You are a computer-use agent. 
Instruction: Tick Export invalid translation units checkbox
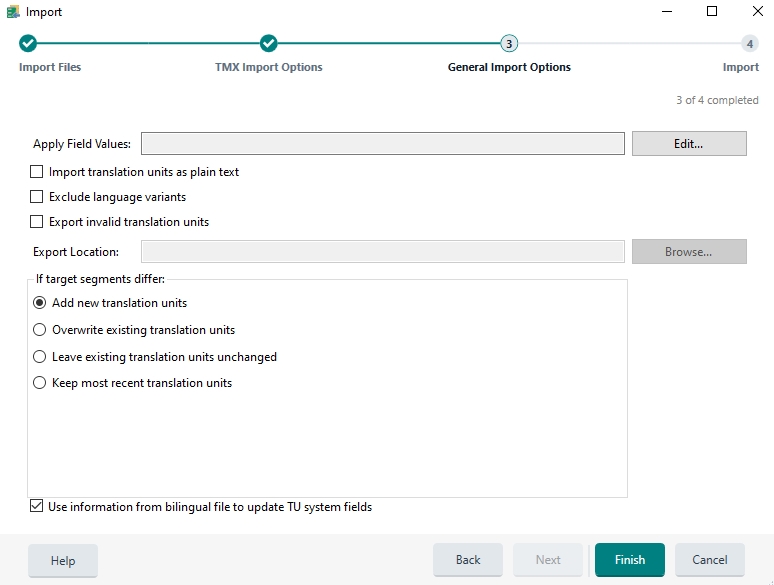37,222
